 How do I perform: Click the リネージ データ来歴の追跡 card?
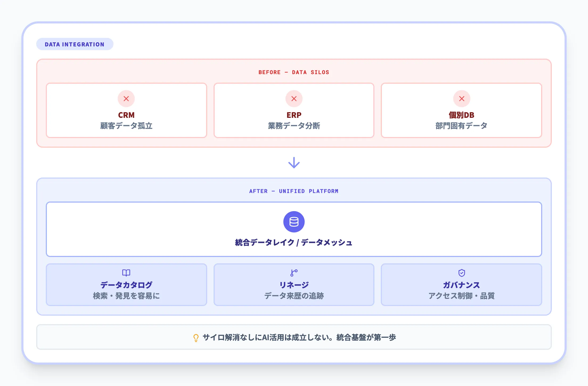(294, 285)
